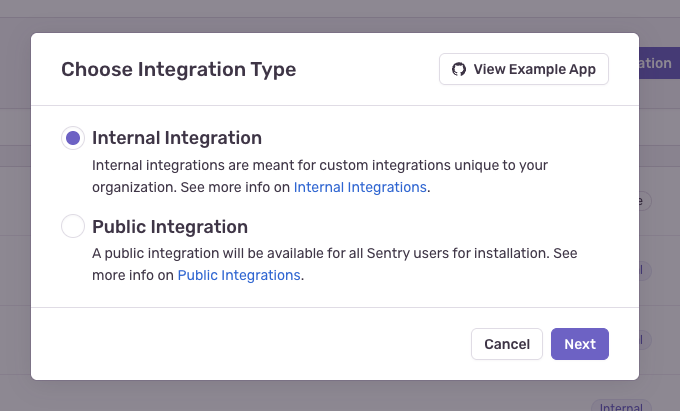This screenshot has height=411, width=680.
Task: Open the Public Integrations documentation link
Action: [x=239, y=275]
